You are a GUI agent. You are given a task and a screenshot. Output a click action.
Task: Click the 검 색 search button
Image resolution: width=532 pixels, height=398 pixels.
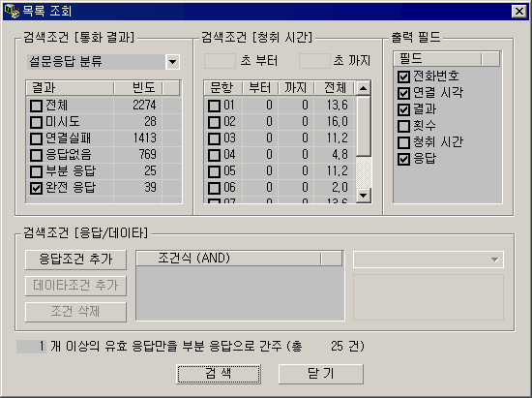pos(219,374)
